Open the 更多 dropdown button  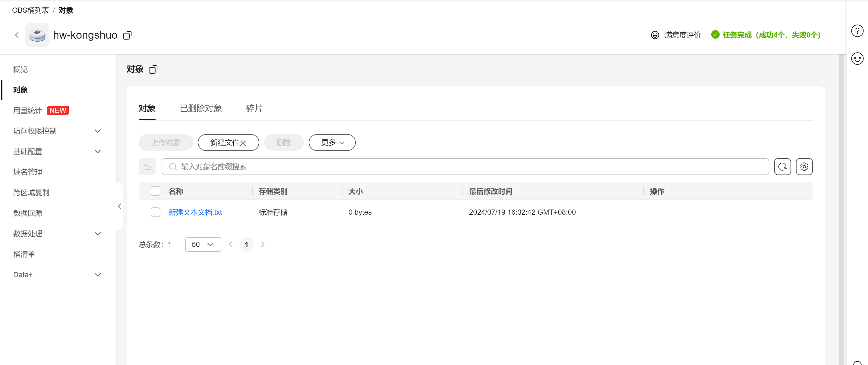(x=332, y=142)
